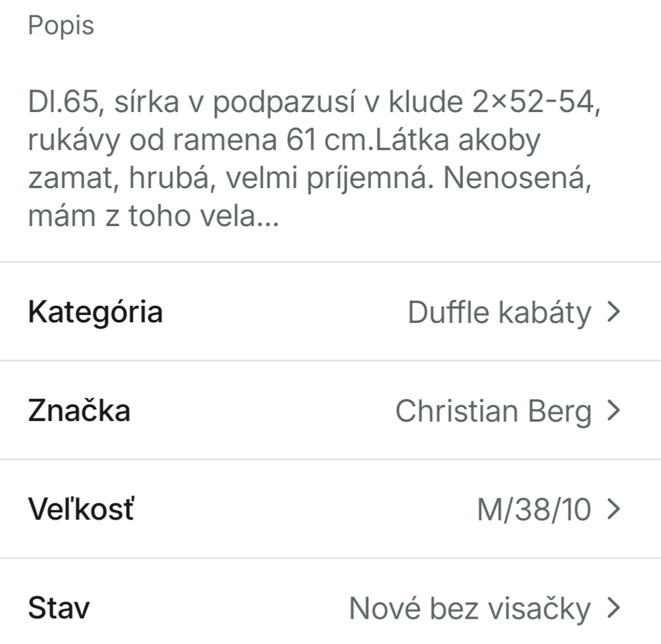Select the Kategória row label
661x644 pixels.
96,312
